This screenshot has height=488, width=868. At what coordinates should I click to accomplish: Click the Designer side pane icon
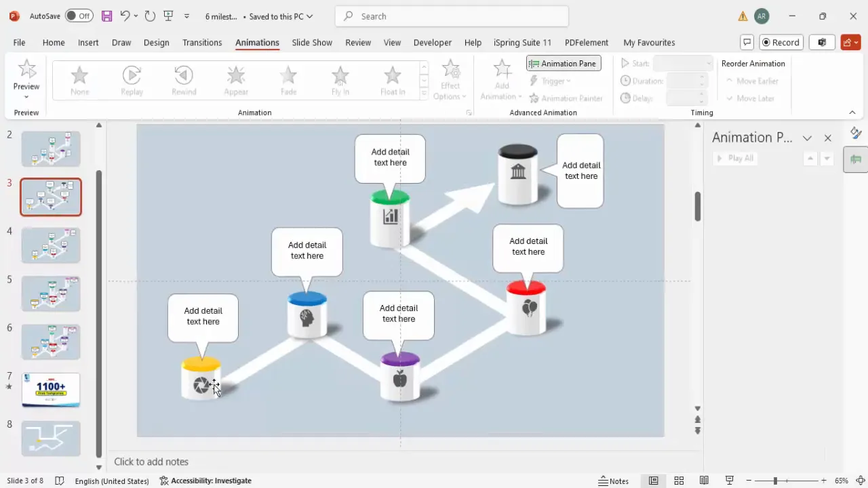(x=856, y=133)
